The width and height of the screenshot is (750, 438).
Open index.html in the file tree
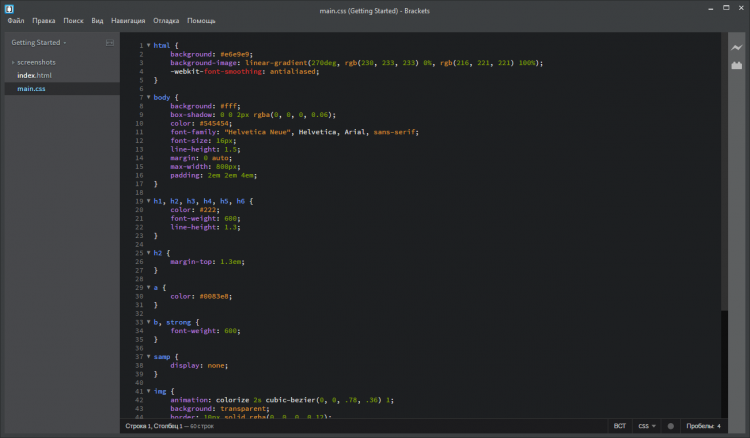point(34,75)
